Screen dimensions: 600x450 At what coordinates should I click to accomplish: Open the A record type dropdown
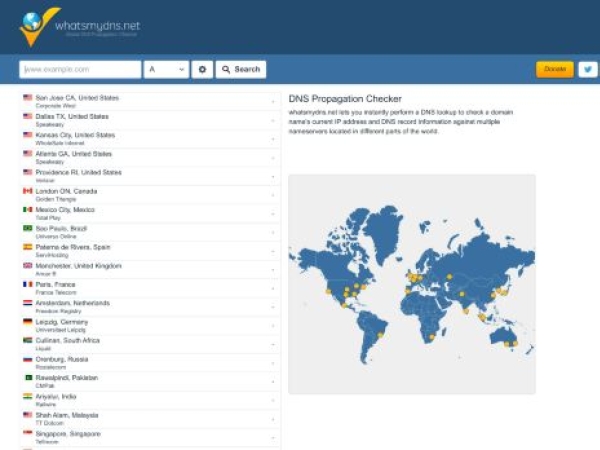[x=166, y=70]
